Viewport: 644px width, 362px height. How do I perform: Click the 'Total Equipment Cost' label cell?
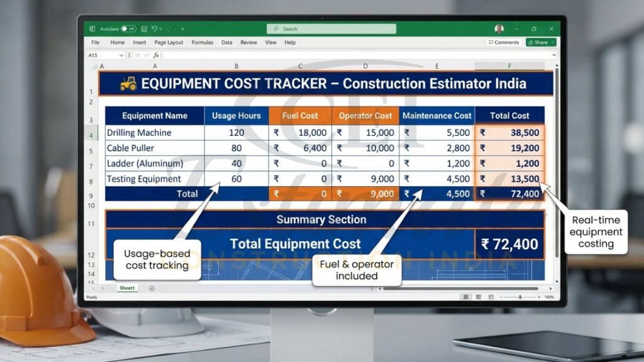pos(291,244)
